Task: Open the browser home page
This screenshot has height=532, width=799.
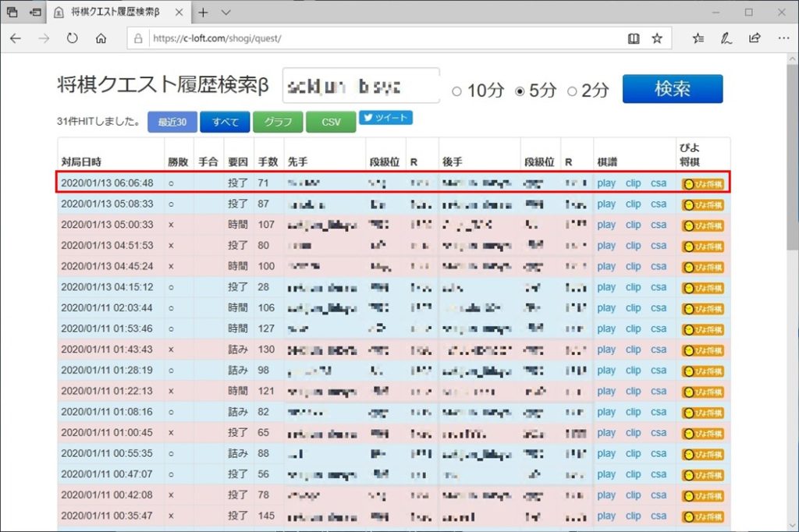Action: 101,38
